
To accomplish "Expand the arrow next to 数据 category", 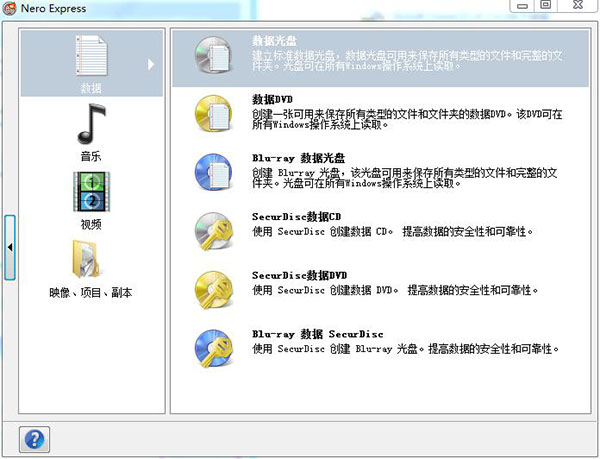I will 151,64.
